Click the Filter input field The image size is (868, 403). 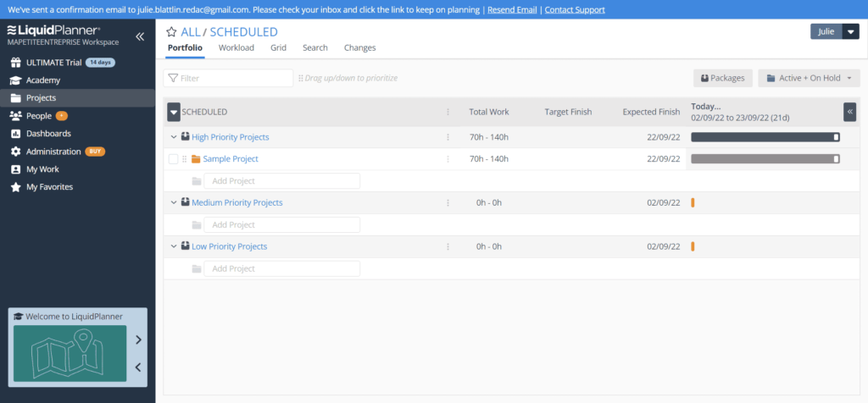pos(228,78)
